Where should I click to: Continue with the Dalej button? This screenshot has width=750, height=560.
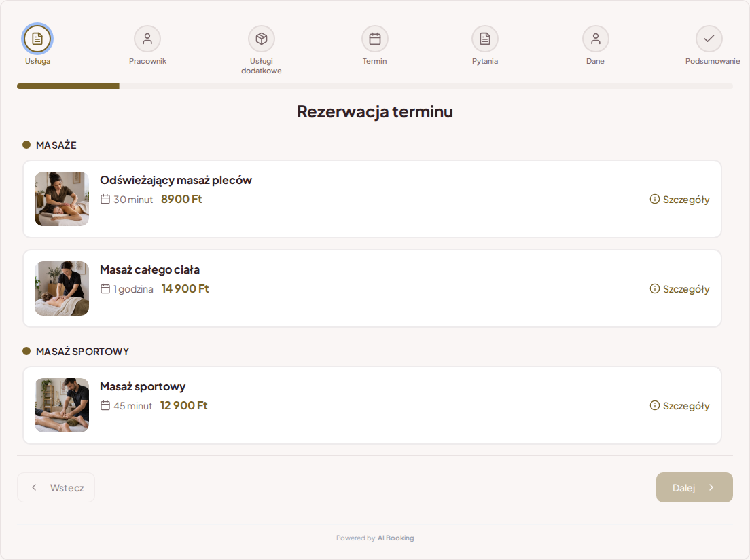click(x=694, y=487)
